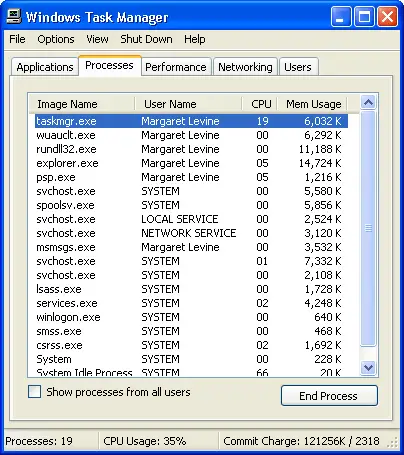This screenshot has height=455, width=404.
Task: Click the Commit Charge status bar entry
Action: (301, 441)
